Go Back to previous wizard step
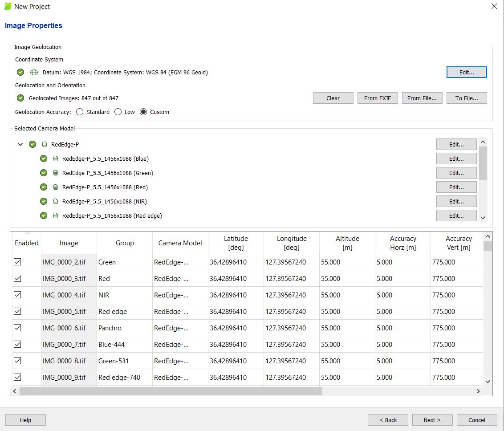 (x=388, y=420)
